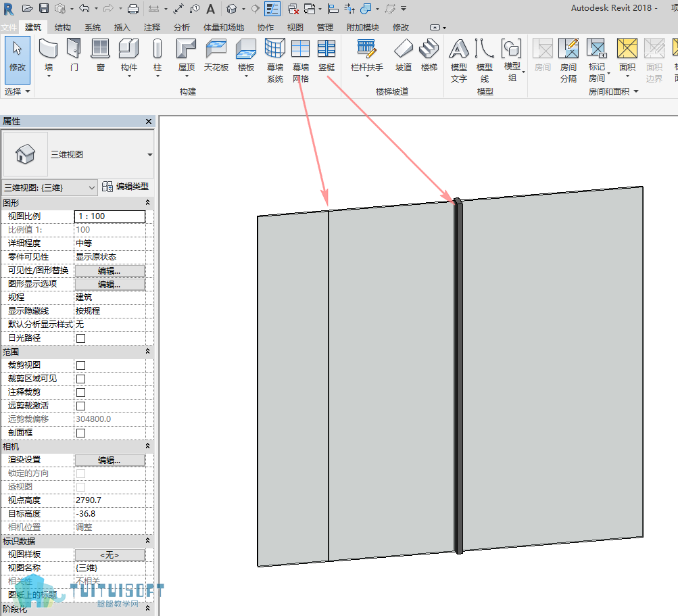Click the Room Separator (房间分隔) tool

(568, 61)
